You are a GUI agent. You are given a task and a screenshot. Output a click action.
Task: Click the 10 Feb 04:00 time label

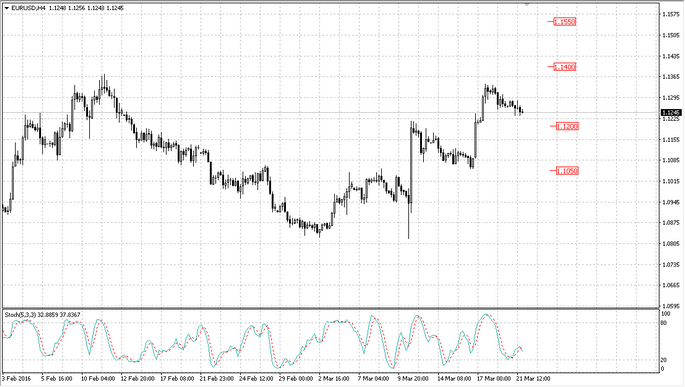coord(99,378)
